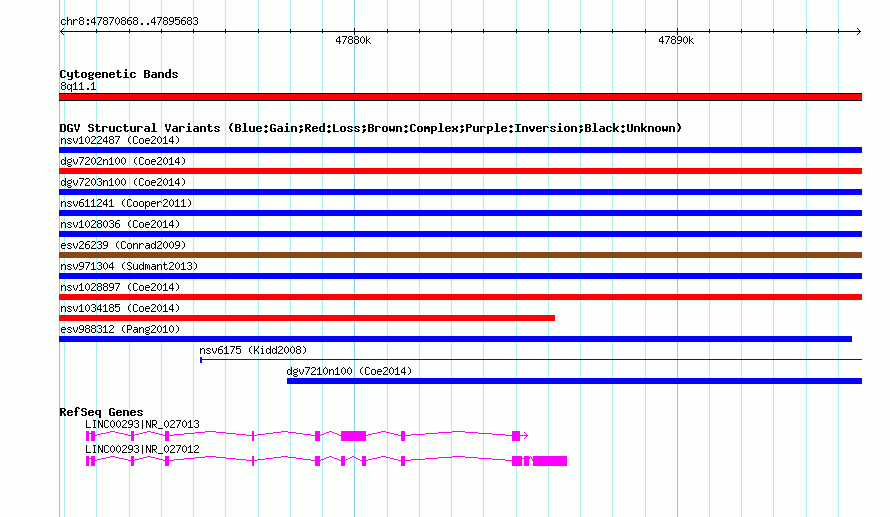Click the blue bar of nsv611241
Screen dimensions: 890x517
(460, 213)
